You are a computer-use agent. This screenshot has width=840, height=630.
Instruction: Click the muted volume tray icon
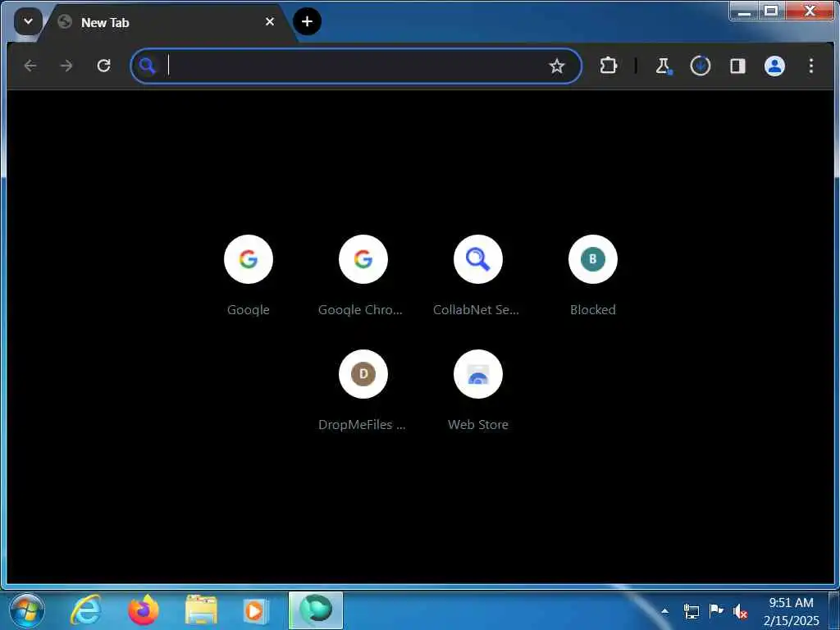741,610
